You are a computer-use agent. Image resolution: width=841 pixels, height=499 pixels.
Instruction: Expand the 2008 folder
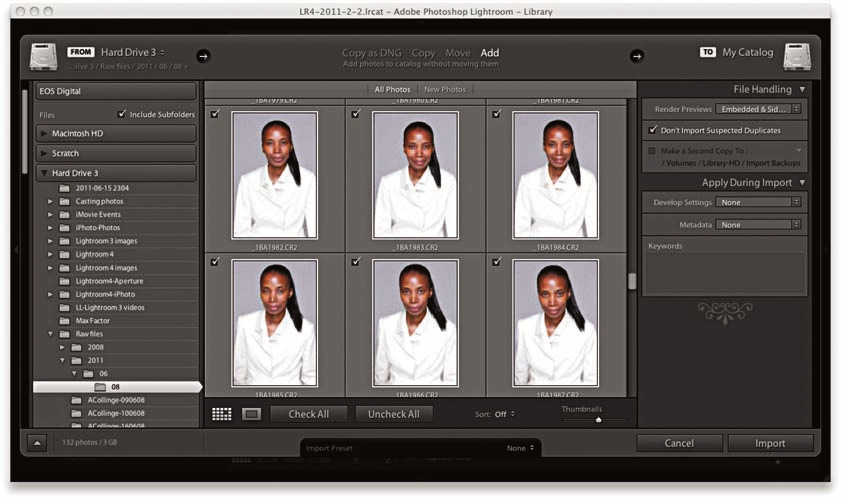pos(62,347)
